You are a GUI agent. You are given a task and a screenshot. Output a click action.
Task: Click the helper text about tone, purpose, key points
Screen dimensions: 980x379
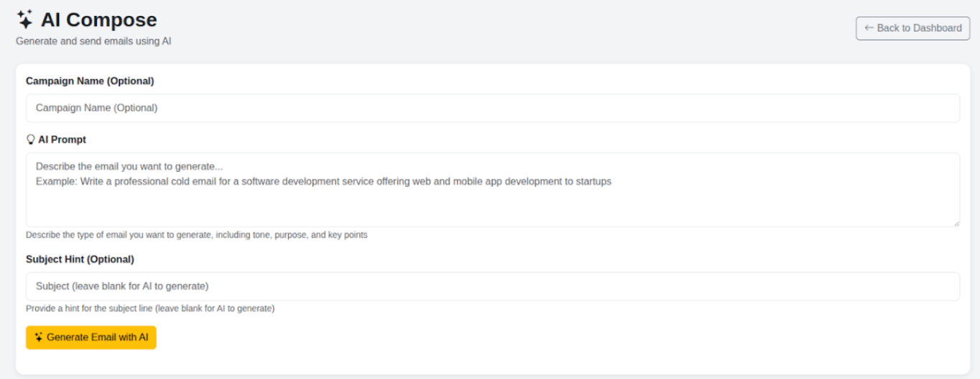[x=196, y=235]
